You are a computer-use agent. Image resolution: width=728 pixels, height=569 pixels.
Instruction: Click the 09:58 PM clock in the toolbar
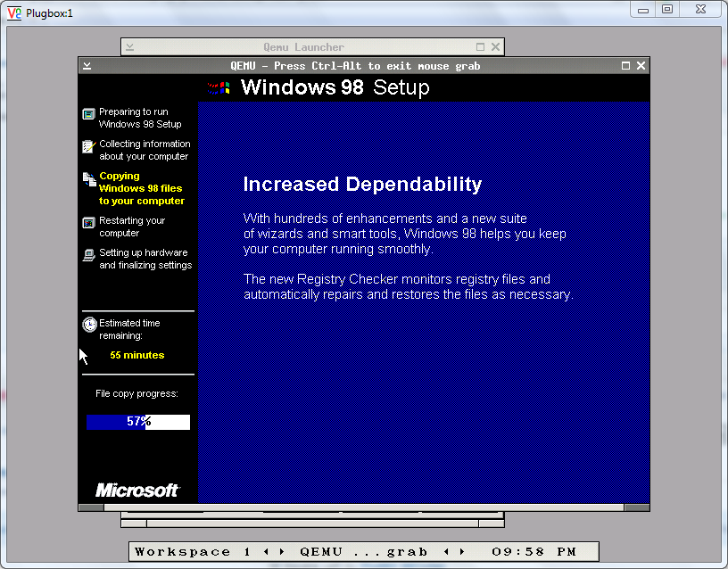[x=534, y=552]
